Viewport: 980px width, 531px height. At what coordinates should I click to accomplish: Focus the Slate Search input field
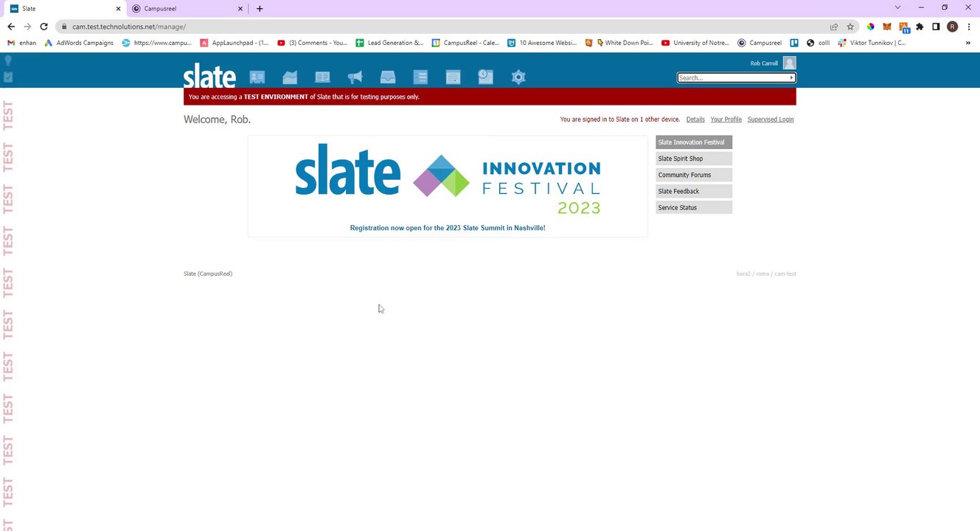733,77
